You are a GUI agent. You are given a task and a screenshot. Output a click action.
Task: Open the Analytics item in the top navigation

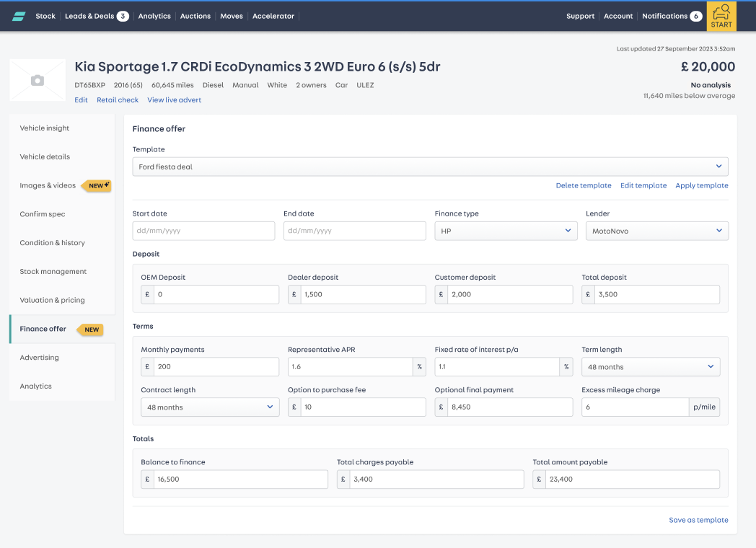coord(154,16)
